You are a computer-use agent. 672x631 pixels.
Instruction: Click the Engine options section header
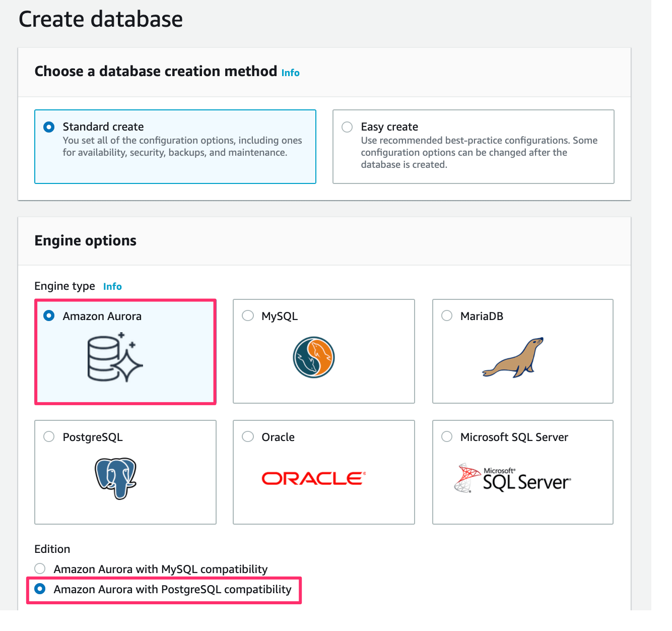pyautogui.click(x=85, y=240)
